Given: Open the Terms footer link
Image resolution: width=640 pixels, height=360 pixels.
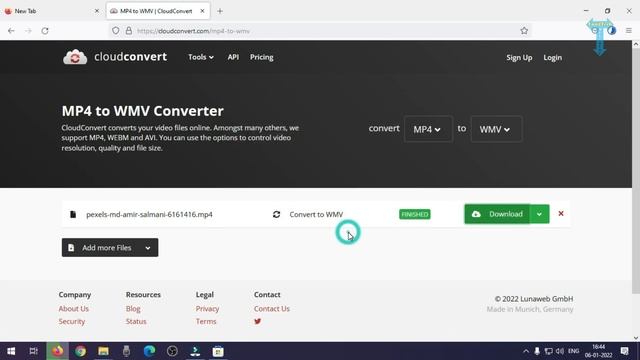Looking at the screenshot, I should (206, 321).
